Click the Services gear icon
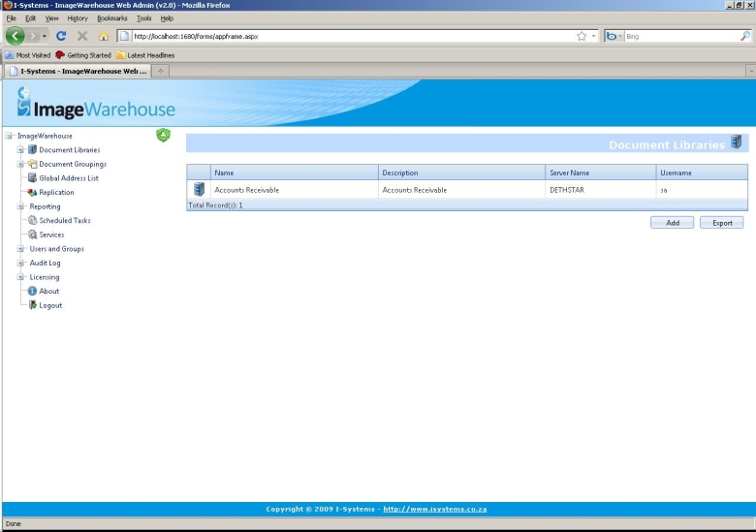 (32, 235)
